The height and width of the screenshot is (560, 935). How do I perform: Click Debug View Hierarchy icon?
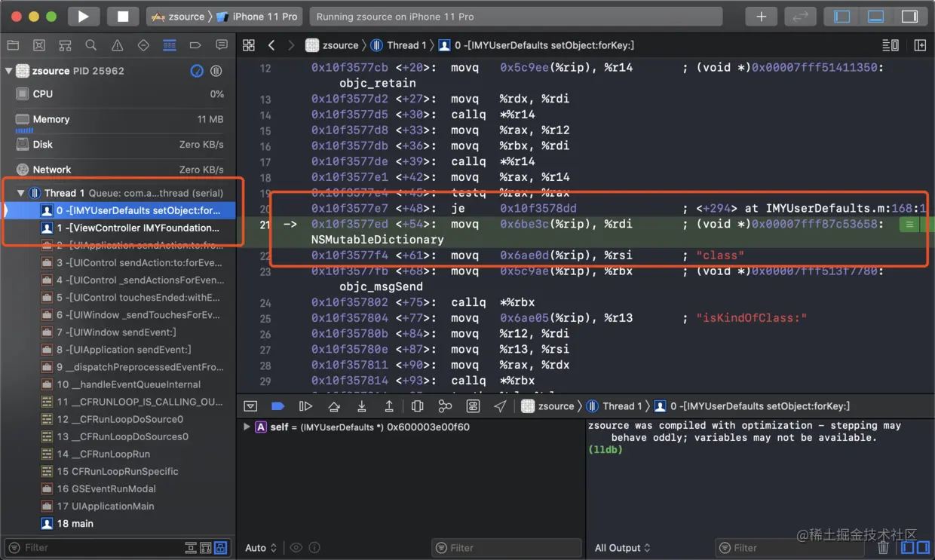pos(417,406)
